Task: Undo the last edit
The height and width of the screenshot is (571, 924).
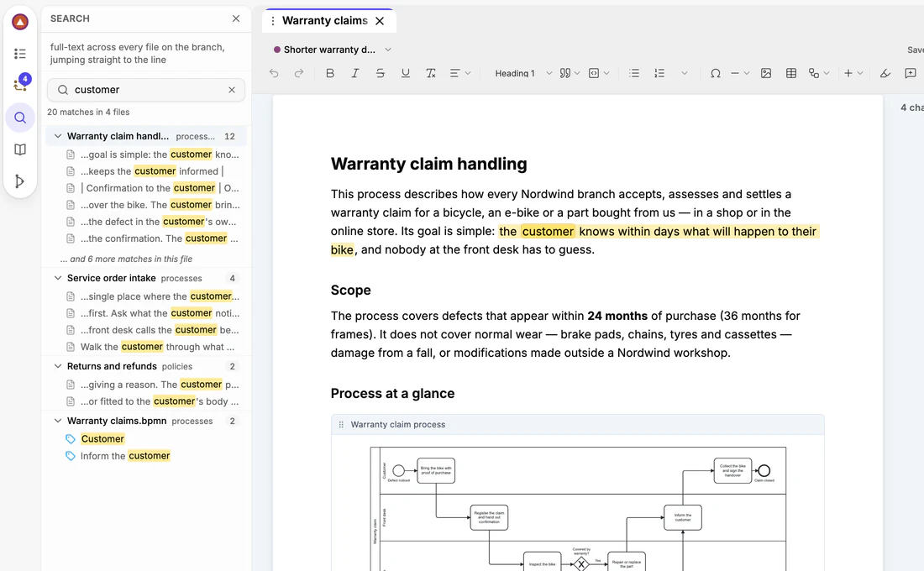Action: click(x=274, y=73)
